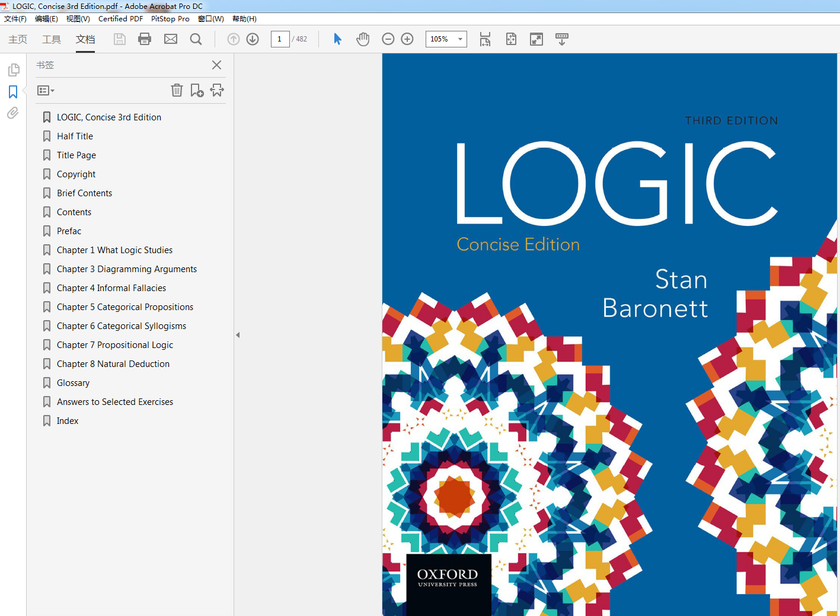Select the LOGIC, Concise 3rd Edition bookmark
This screenshot has height=616, width=840.
[109, 117]
